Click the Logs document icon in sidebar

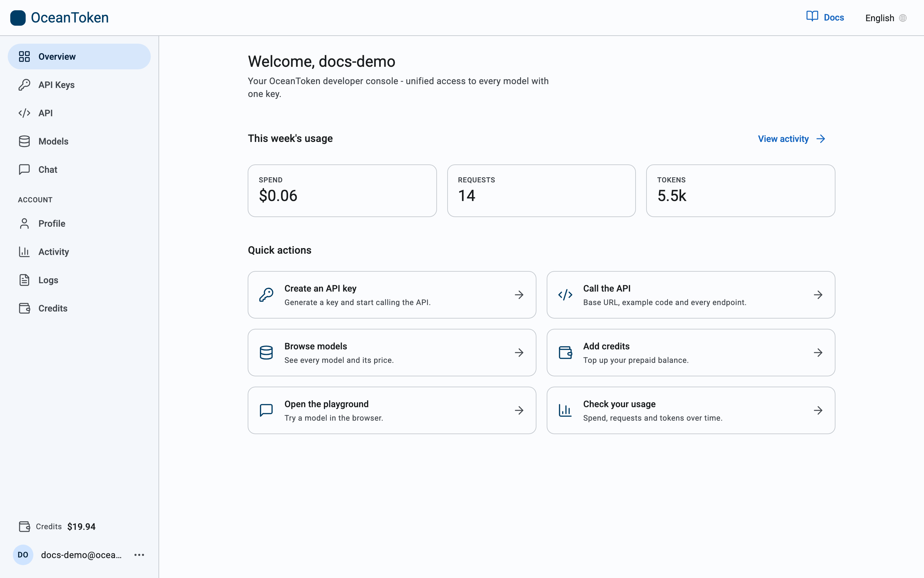point(24,280)
